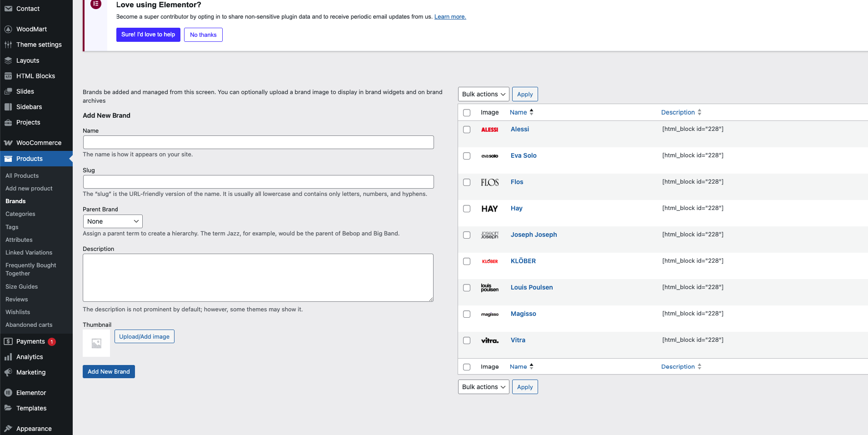Screen dimensions: 868x435
Task: Check the Louis Poulsen row checkbox
Action: click(x=467, y=288)
